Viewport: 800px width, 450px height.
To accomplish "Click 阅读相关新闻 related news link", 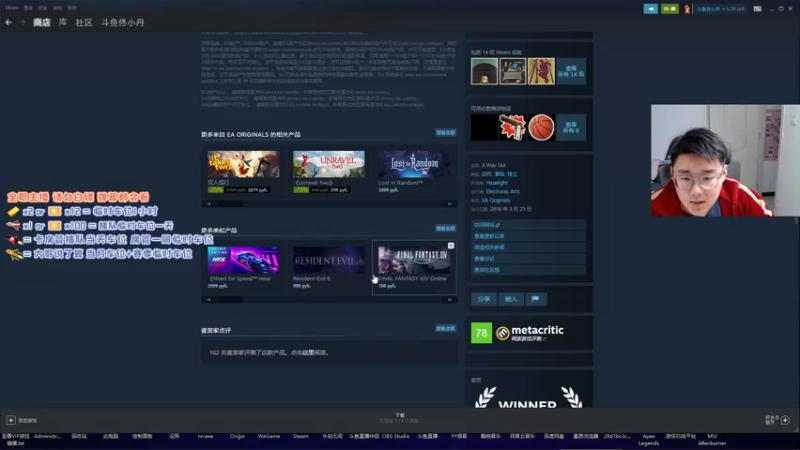I will (x=528, y=247).
